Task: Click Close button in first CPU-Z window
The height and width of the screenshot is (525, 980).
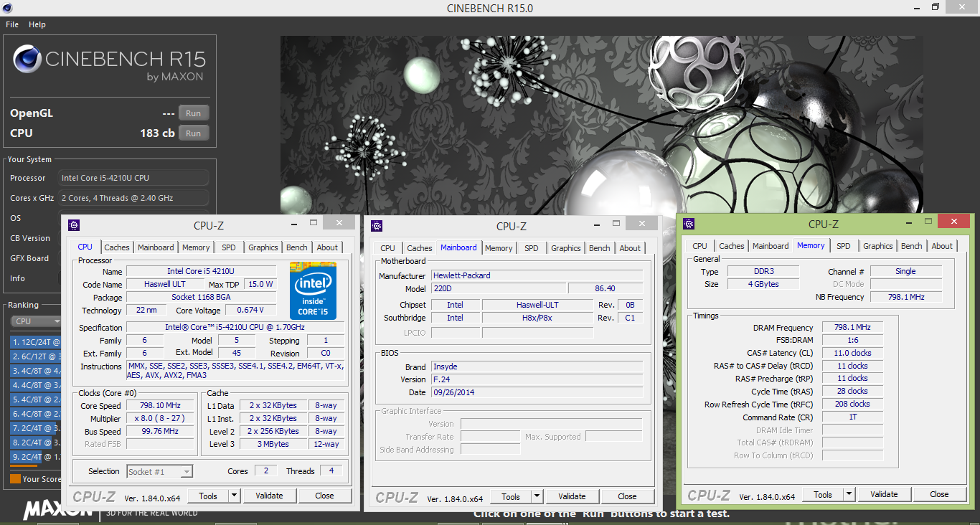Action: click(324, 496)
